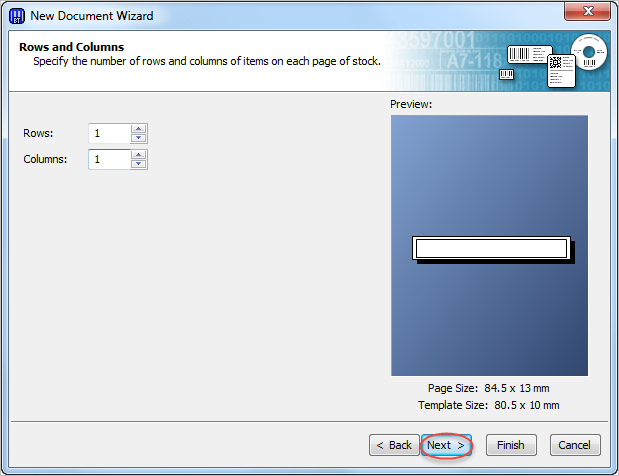Focus the Columns number field

tap(109, 159)
